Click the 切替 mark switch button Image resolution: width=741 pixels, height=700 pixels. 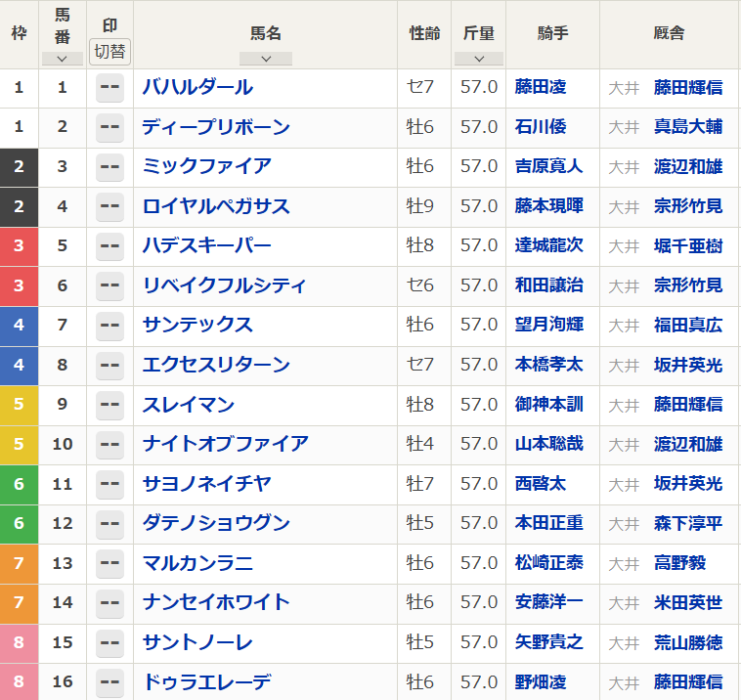click(x=109, y=51)
